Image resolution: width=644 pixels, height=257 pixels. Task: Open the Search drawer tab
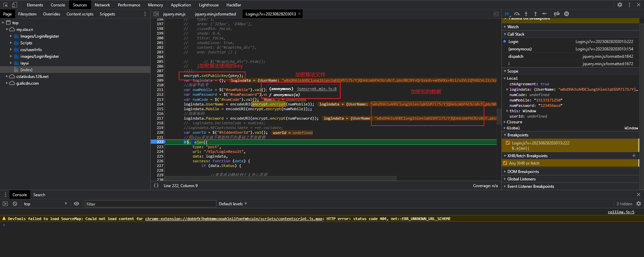(39, 195)
